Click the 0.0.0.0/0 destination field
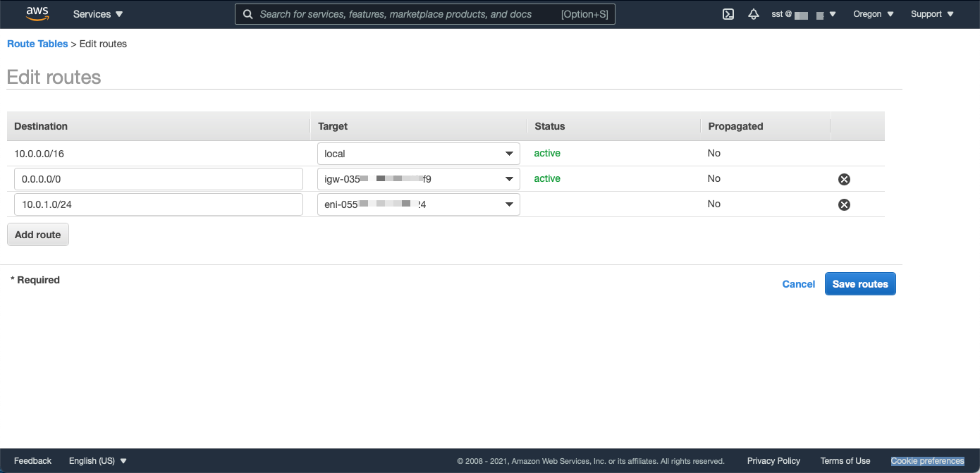The height and width of the screenshot is (473, 980). (x=159, y=179)
